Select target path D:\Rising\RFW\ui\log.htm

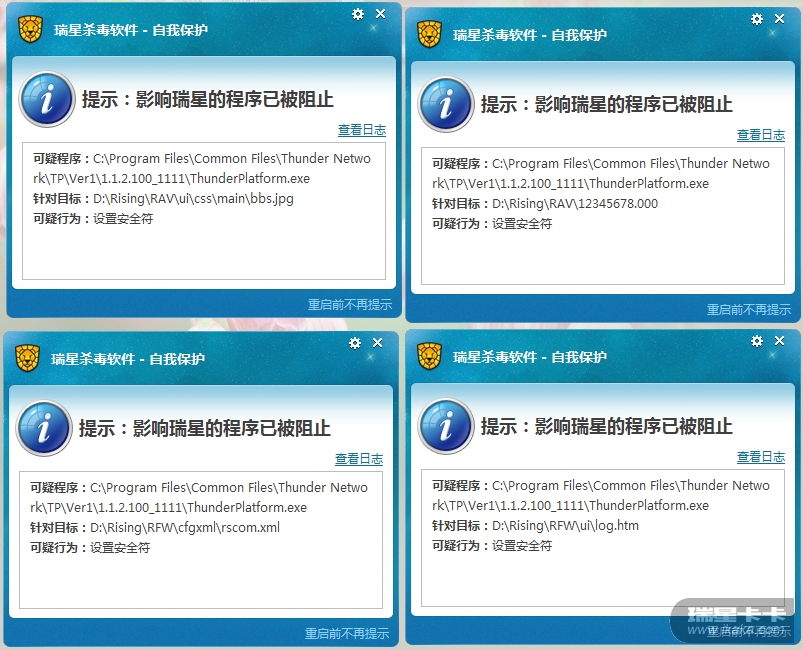[565, 526]
